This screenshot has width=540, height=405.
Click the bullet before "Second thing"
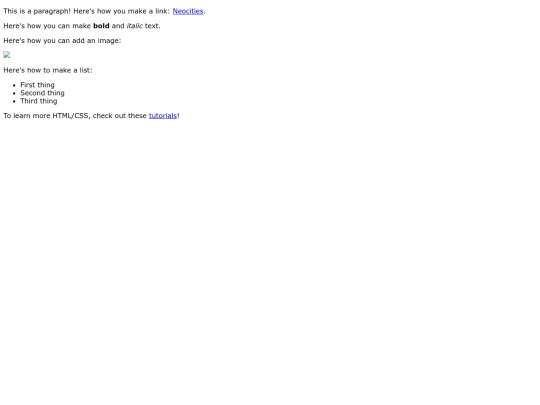(14, 93)
